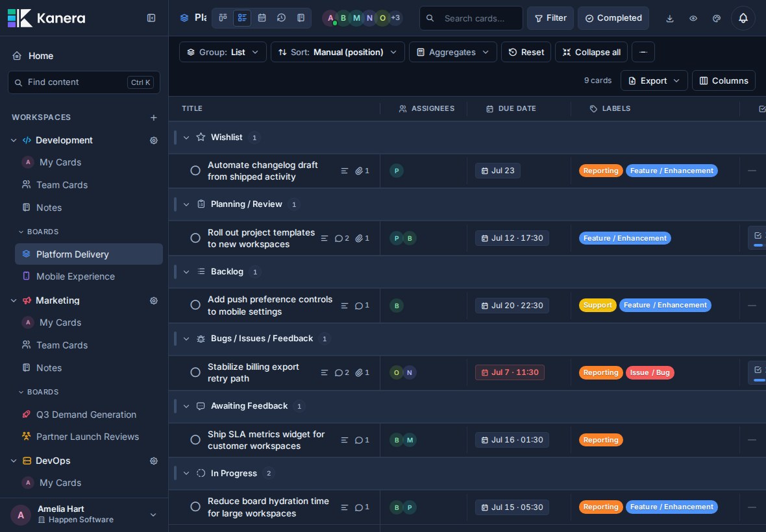Image resolution: width=766 pixels, height=532 pixels.
Task: Click the Issue / Bug label
Action: [650, 372]
